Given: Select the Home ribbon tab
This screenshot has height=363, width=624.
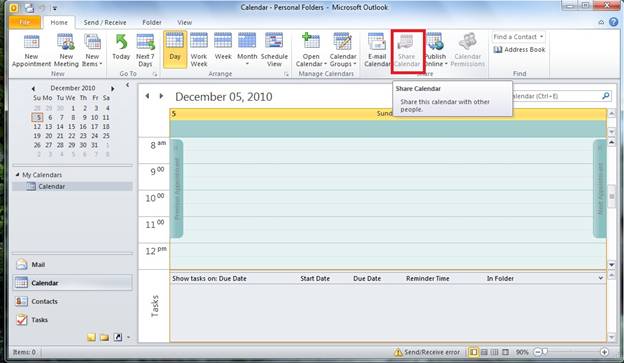Looking at the screenshot, I should coord(59,23).
